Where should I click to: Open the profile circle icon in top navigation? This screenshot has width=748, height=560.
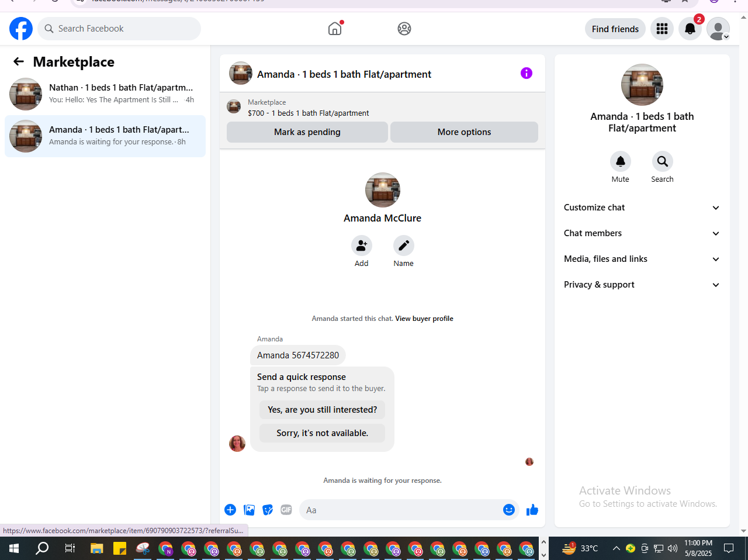[x=404, y=29]
